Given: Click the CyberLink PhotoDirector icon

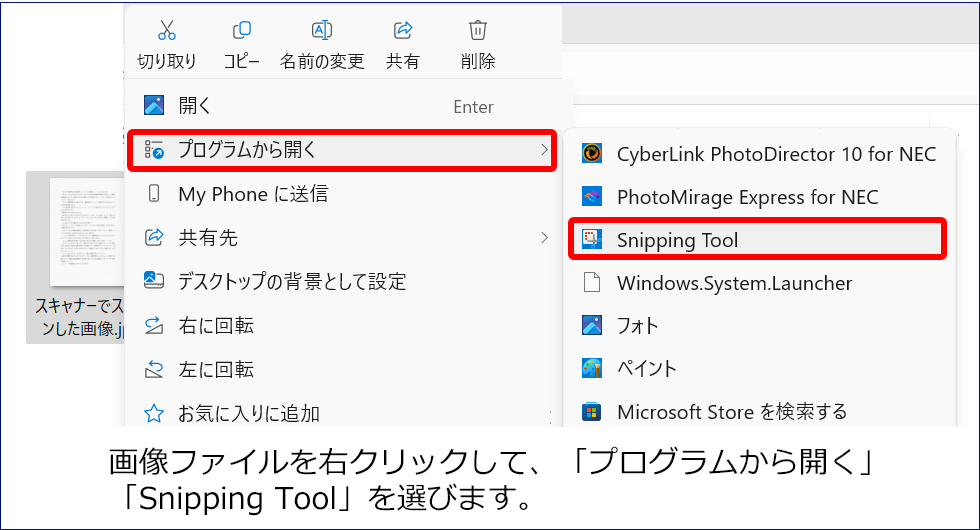Looking at the screenshot, I should point(592,153).
